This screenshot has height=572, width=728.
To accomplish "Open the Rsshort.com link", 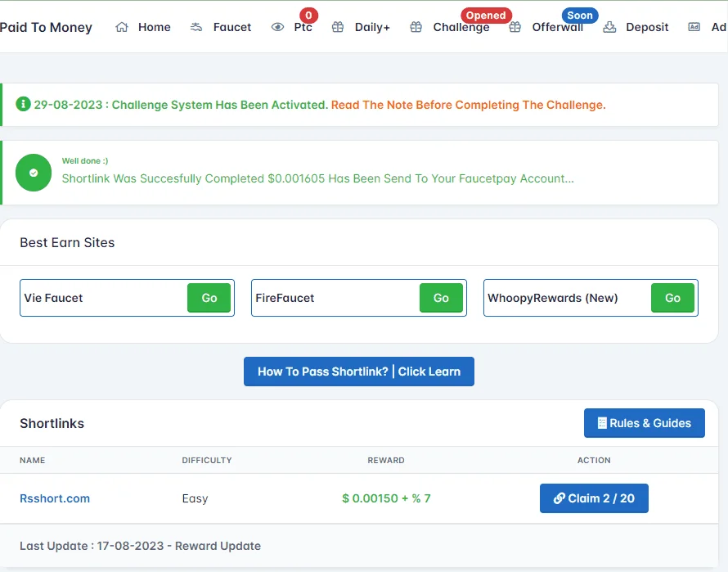I will (x=55, y=498).
